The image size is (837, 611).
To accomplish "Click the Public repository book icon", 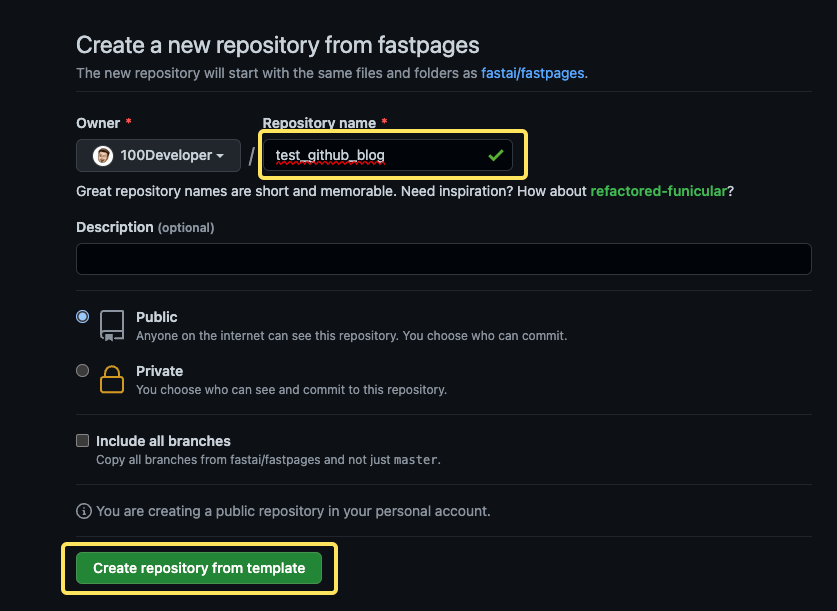I will pyautogui.click(x=112, y=326).
